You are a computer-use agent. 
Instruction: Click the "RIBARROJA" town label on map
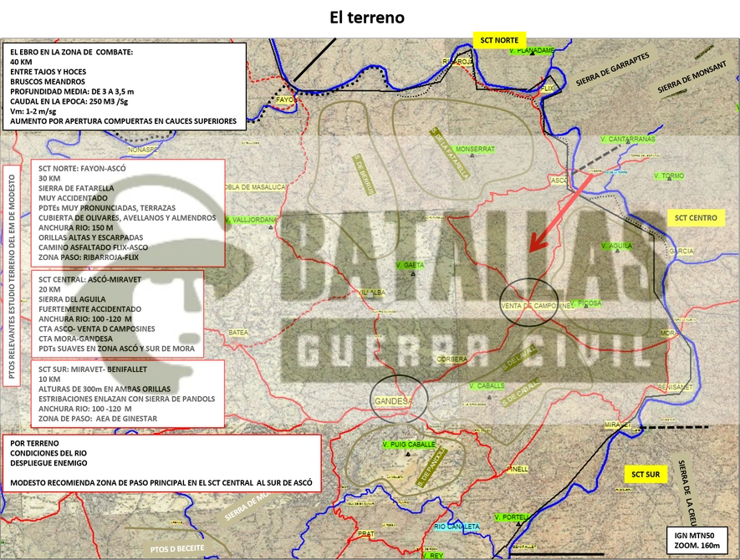point(457,62)
